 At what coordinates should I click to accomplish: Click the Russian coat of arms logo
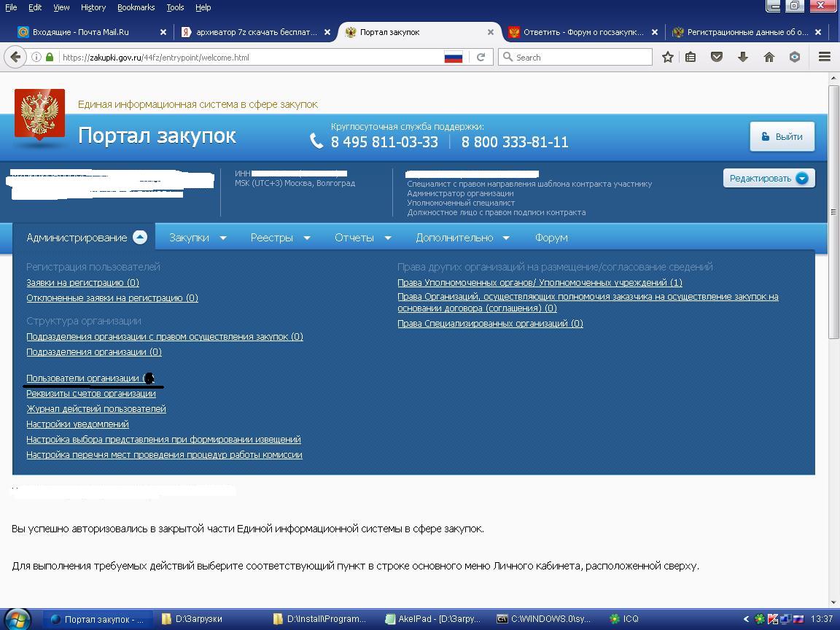tap(40, 115)
